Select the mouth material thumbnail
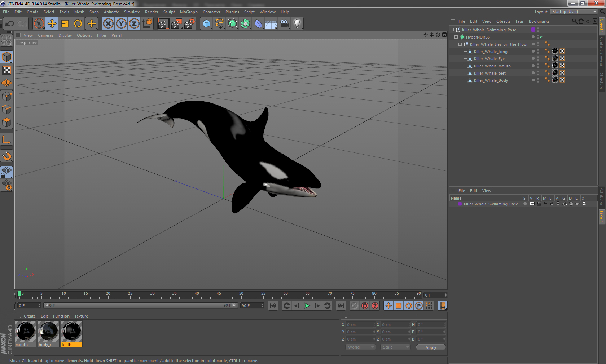Viewport: 606px width, 364px height. point(26,334)
